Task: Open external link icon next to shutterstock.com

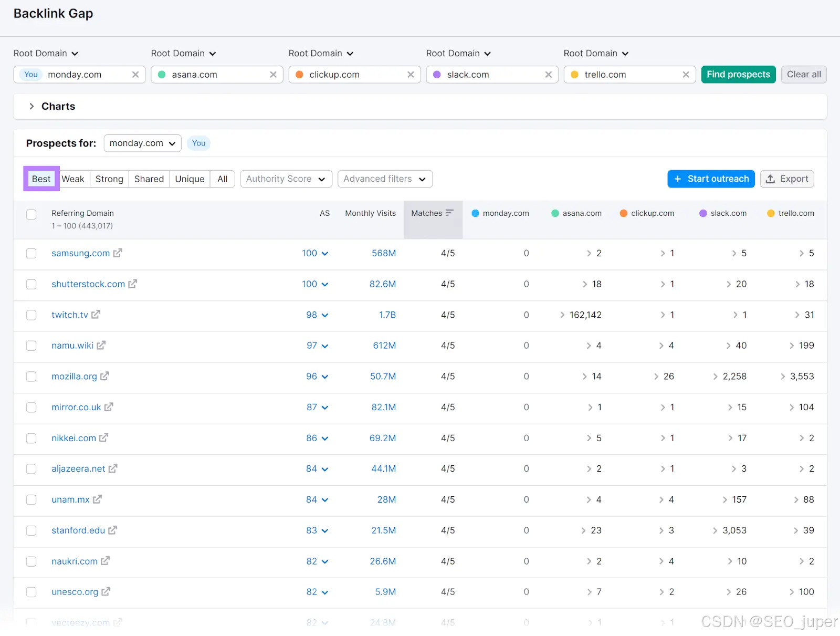Action: tap(133, 284)
